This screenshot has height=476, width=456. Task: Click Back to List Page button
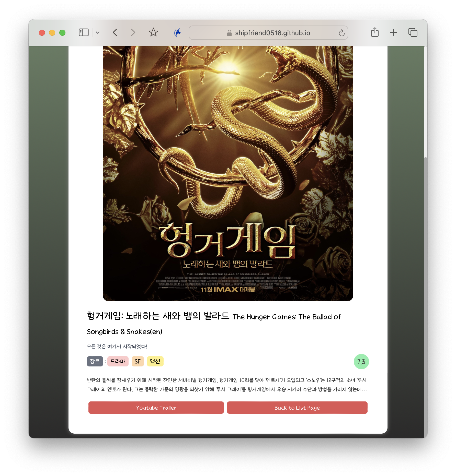(297, 408)
